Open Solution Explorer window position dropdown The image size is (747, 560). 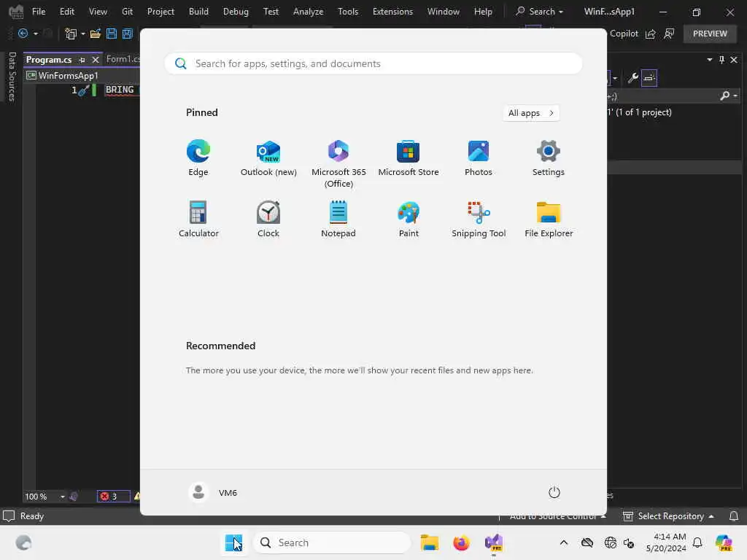pyautogui.click(x=709, y=60)
